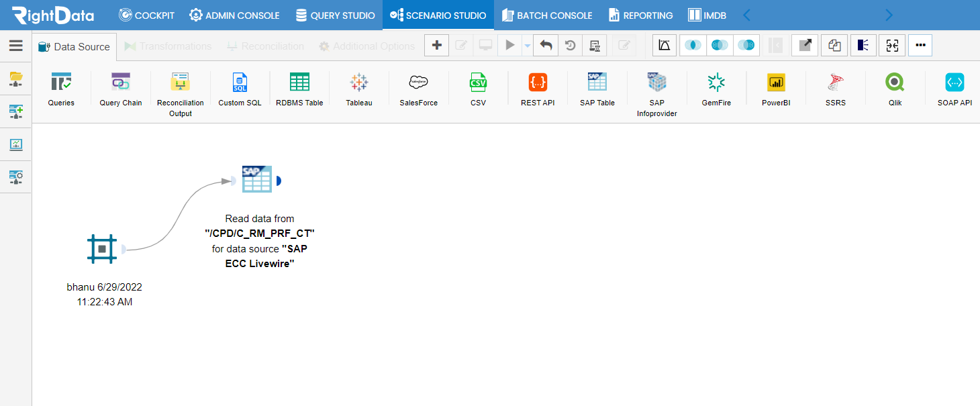The image size is (980, 406).
Task: Click the fit-to-screen collapse icon
Action: pos(892,45)
